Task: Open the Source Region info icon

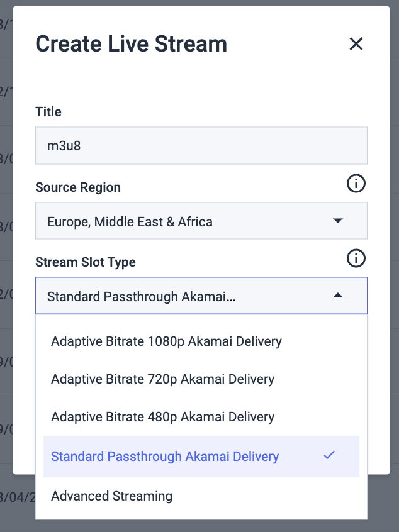Action: 356,184
